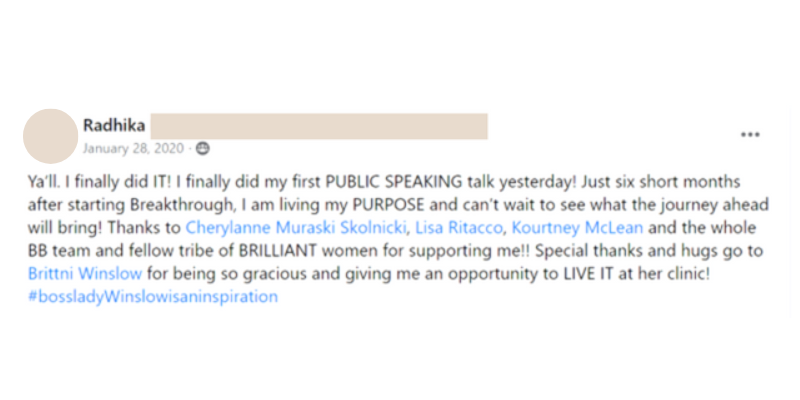The width and height of the screenshot is (800, 400).
Task: Open the poster's circular profile picture
Action: tap(51, 136)
